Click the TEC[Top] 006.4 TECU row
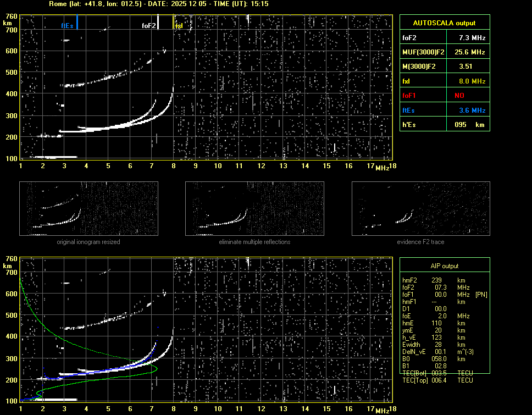532x415 pixels. tap(437, 380)
